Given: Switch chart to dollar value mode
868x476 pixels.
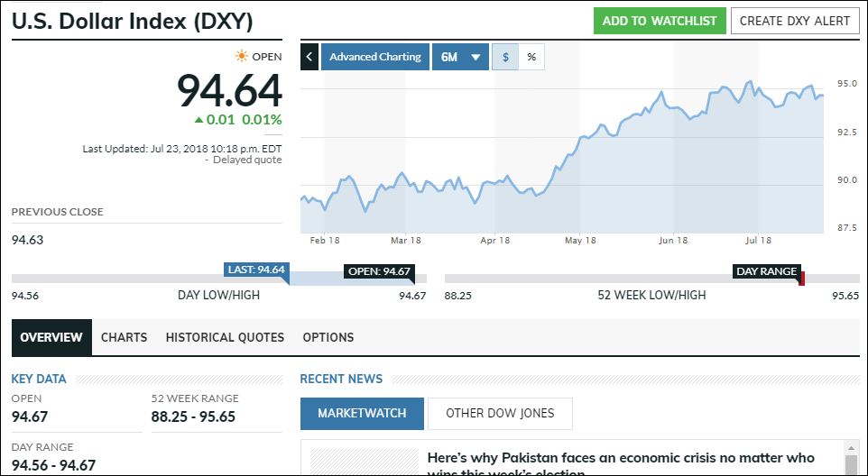Looking at the screenshot, I should 505,57.
